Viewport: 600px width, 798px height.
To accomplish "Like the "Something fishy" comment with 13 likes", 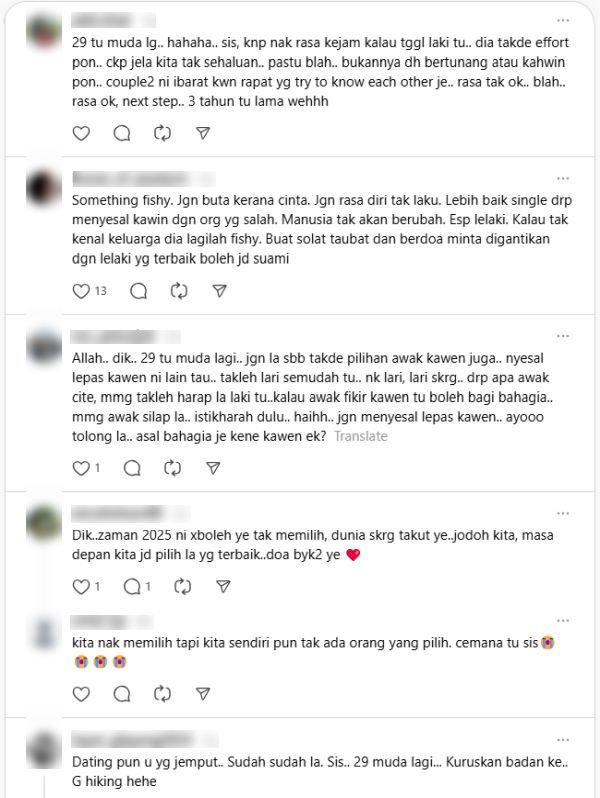I will point(90,291).
